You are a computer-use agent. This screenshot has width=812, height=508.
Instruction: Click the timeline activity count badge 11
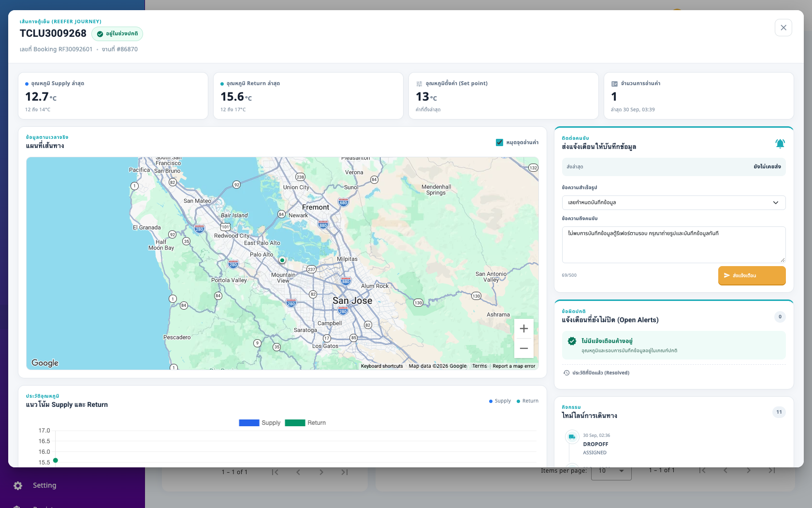tap(779, 412)
